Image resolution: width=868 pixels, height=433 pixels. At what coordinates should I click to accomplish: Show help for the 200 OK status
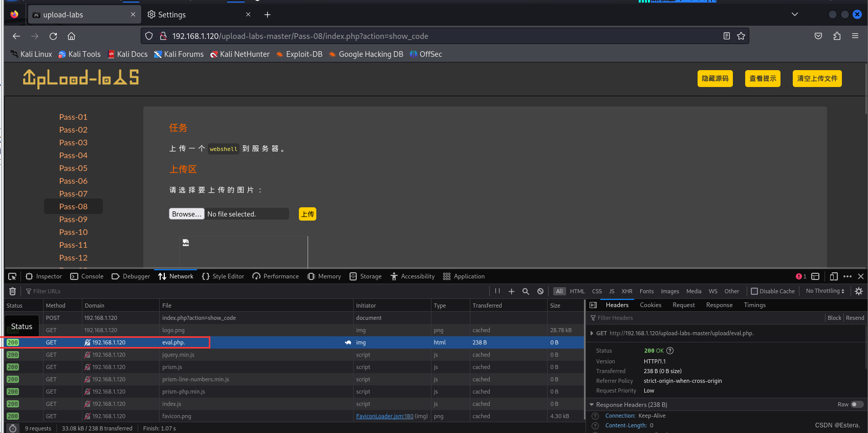point(670,351)
